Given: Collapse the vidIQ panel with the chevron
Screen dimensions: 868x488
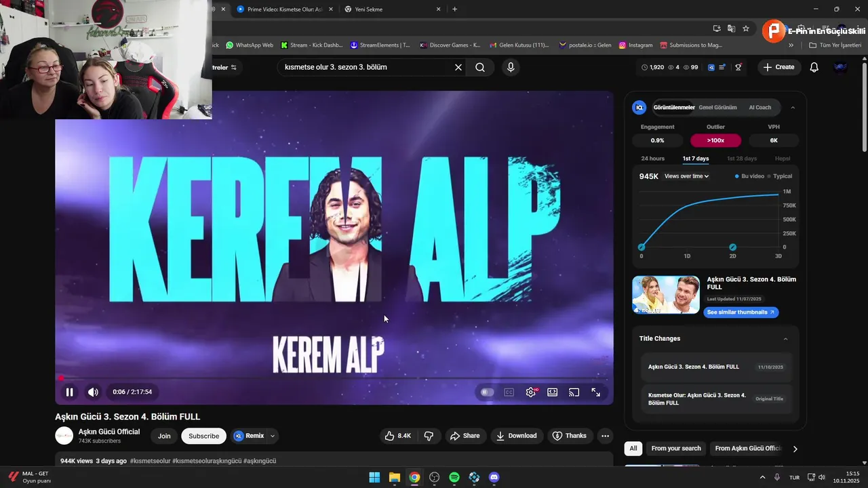Looking at the screenshot, I should [x=793, y=107].
